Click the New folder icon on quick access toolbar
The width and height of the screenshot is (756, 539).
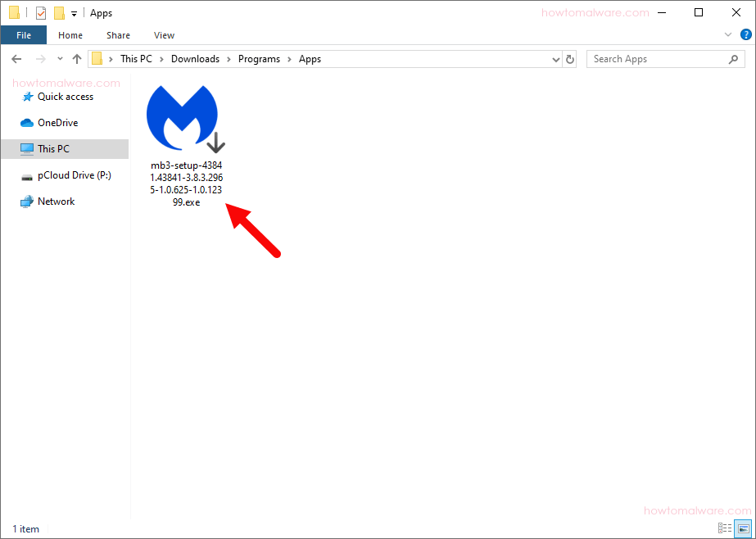tap(58, 12)
